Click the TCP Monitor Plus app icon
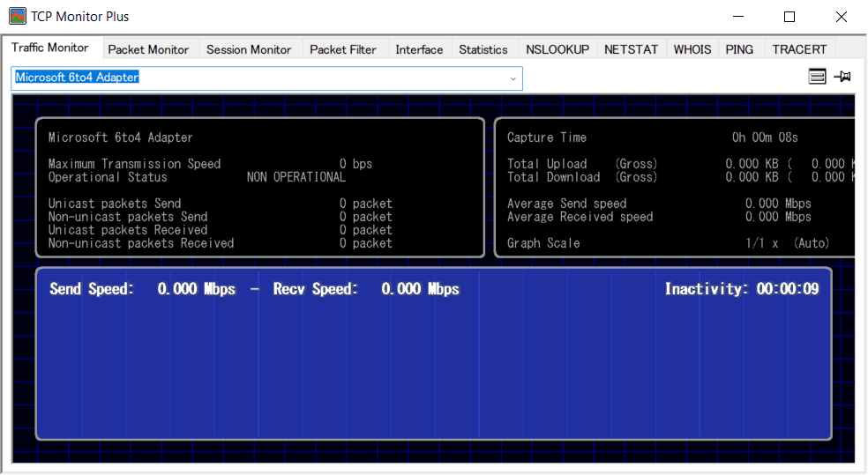 pyautogui.click(x=18, y=16)
